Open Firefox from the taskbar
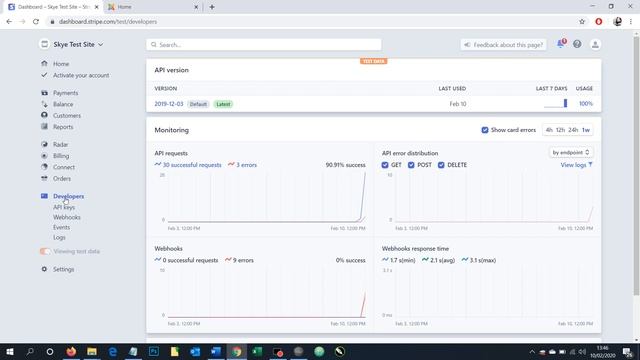640x360 pixels. pos(71,351)
